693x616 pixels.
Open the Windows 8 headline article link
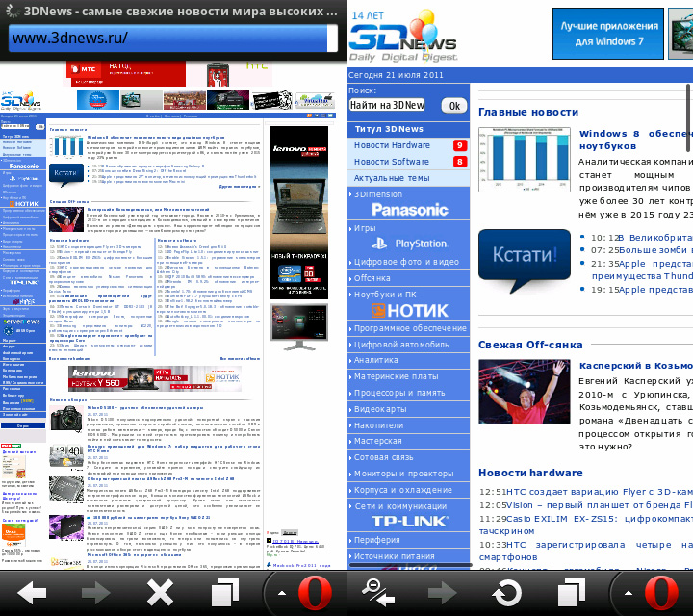coord(635,134)
